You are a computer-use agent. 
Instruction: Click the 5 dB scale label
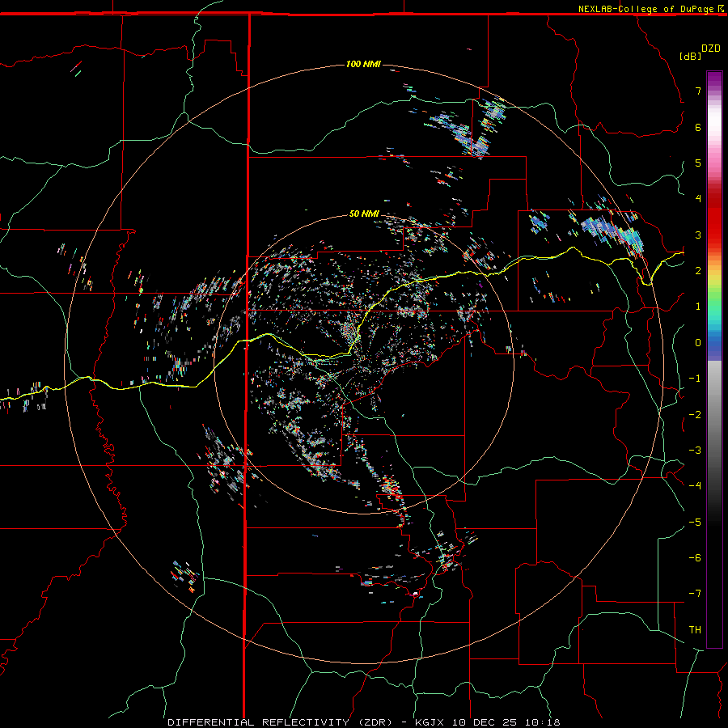[x=698, y=163]
